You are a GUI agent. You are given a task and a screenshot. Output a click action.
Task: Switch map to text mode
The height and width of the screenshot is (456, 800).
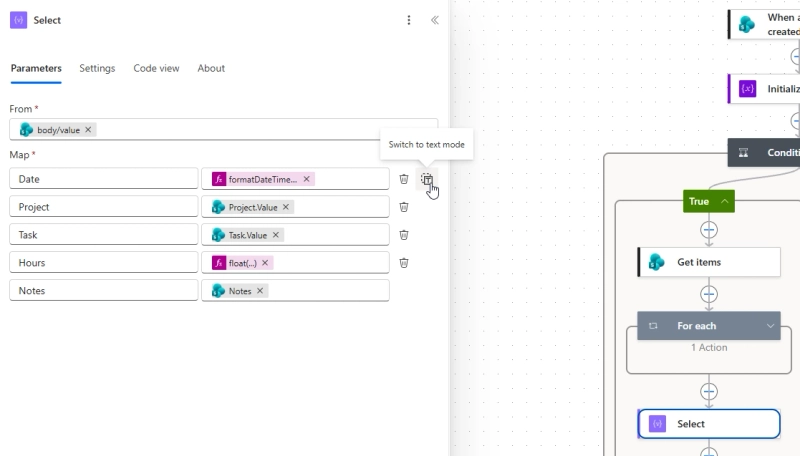click(x=427, y=179)
